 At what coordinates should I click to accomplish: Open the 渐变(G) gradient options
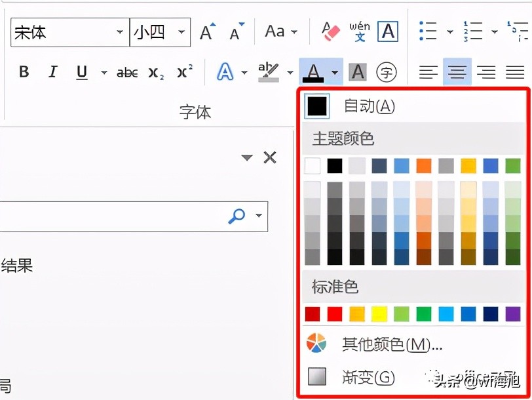[367, 377]
